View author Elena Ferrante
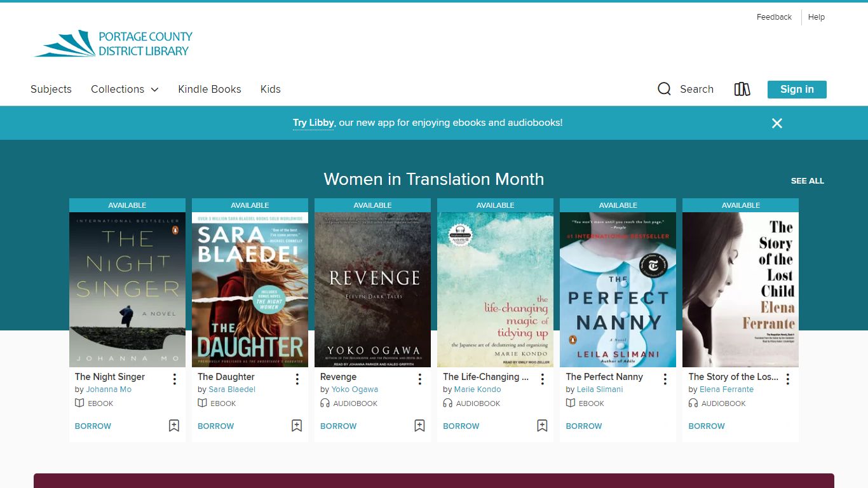 coord(726,390)
